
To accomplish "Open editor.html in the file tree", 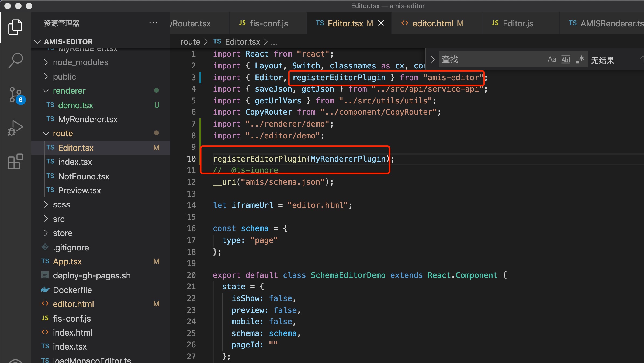I will pos(101,304).
